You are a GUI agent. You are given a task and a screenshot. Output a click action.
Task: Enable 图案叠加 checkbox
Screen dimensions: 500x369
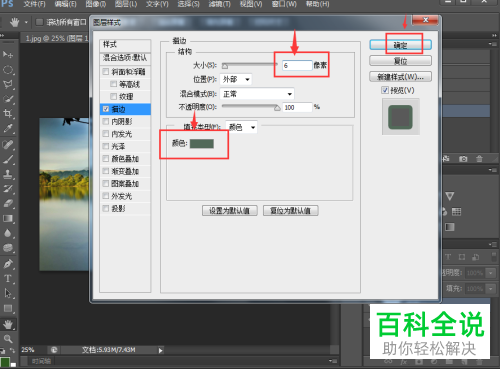[x=106, y=184]
